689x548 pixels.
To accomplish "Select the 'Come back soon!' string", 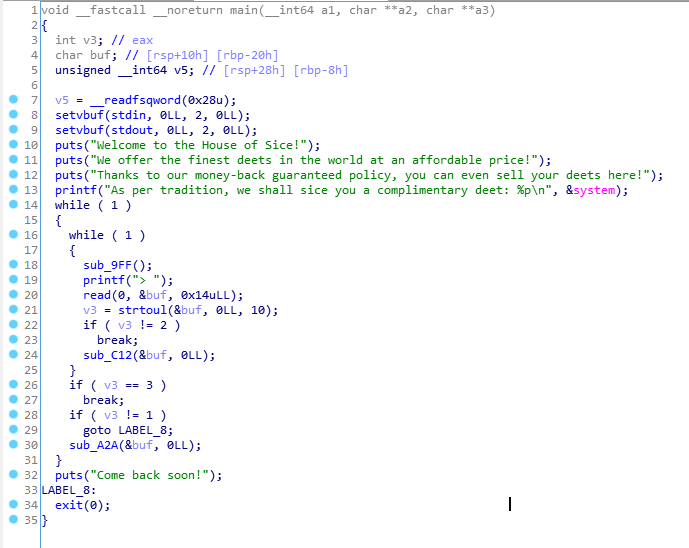I will coord(149,475).
